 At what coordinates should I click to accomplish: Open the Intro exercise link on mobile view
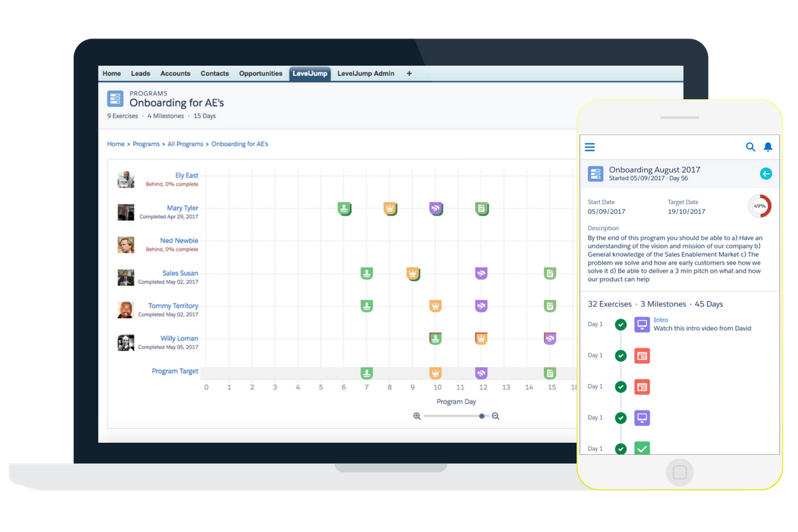pyautogui.click(x=661, y=319)
